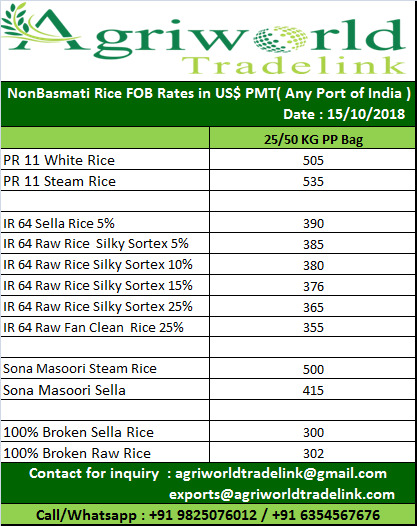Click the Sona Masoori Steam Rice cell
Viewport: 417px width, 526px height.
tap(105, 368)
